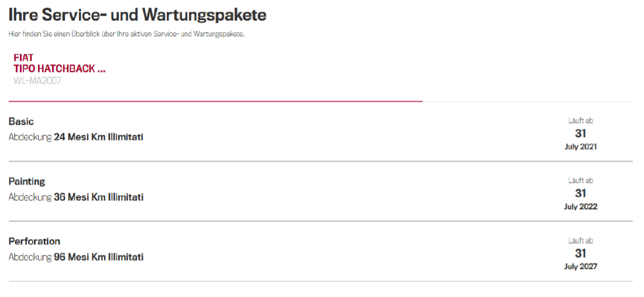
Task: Click the 96 Mesi Km Illimitati coverage text
Action: coord(98,257)
